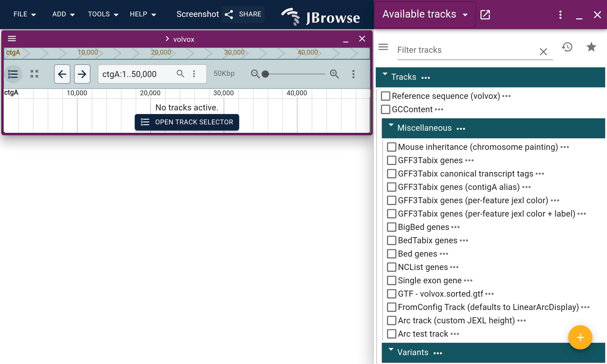Check Bed genes track

coord(392,254)
